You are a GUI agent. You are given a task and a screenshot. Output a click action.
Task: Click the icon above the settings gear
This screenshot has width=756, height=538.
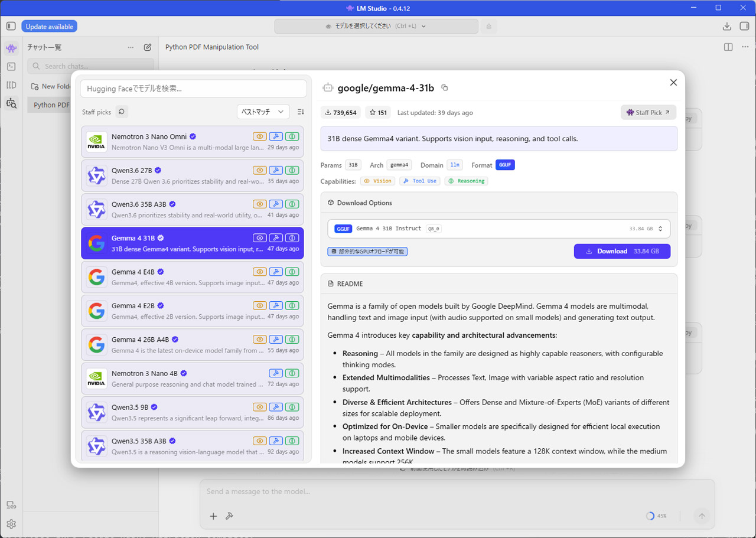pos(11,505)
